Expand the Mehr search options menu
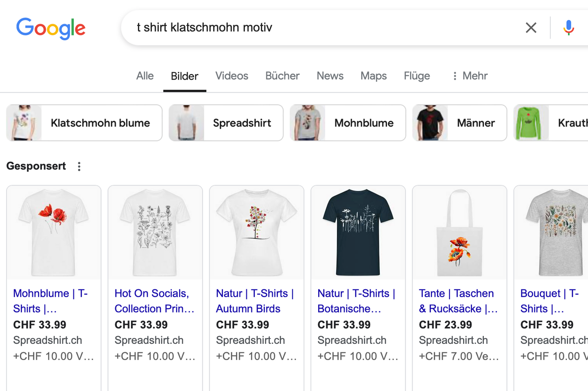 tap(470, 76)
